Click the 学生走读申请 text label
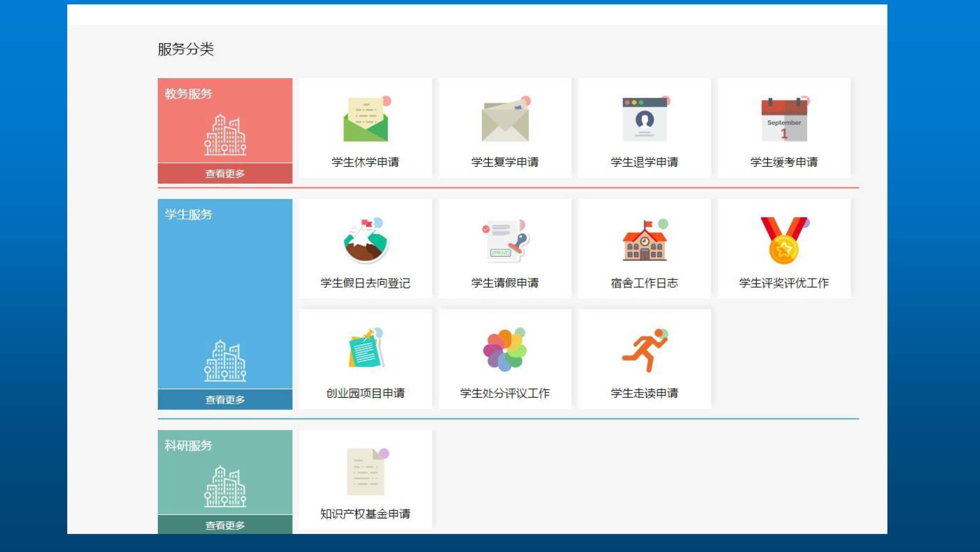 pos(645,393)
